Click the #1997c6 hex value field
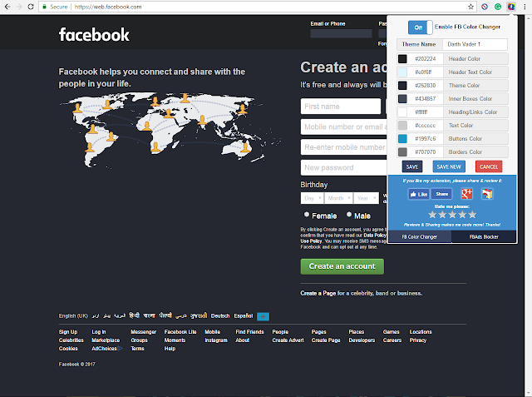The height and width of the screenshot is (397, 532). (x=426, y=138)
